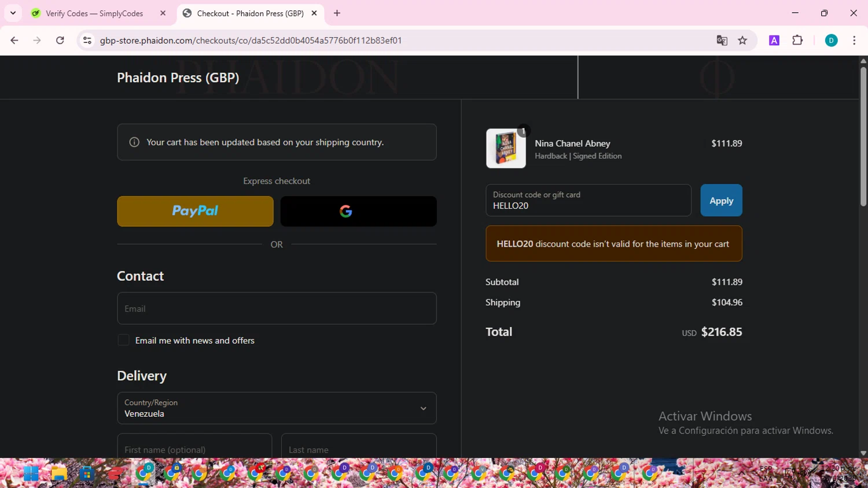Reload the checkout page
Image resolution: width=868 pixels, height=488 pixels.
coord(60,41)
